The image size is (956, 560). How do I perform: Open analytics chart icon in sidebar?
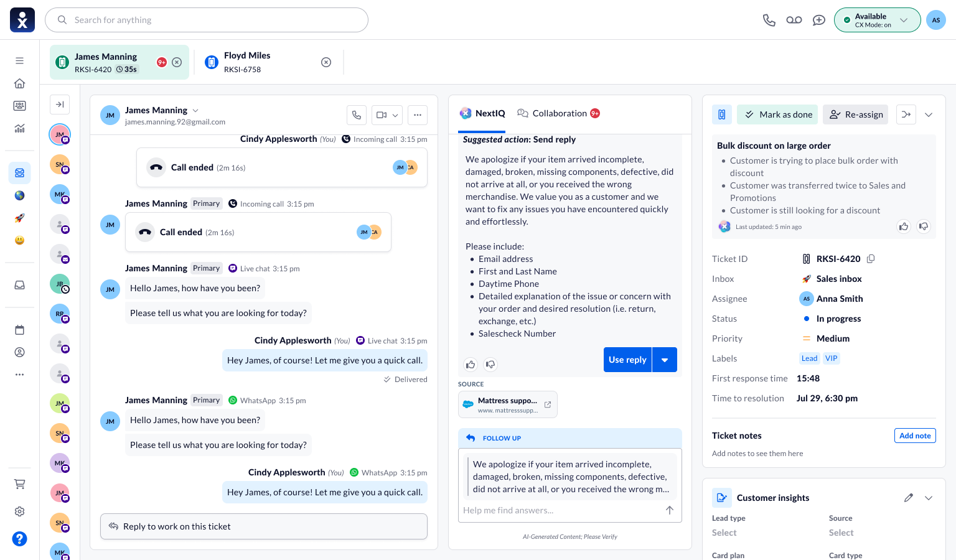pyautogui.click(x=20, y=128)
